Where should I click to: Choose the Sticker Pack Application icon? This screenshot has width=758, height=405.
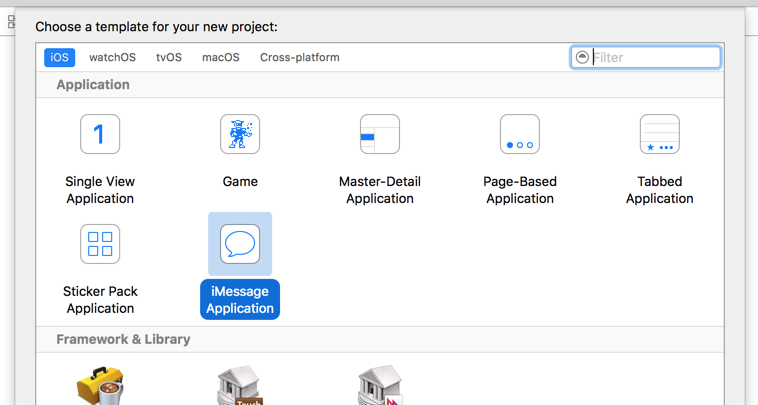(x=100, y=244)
